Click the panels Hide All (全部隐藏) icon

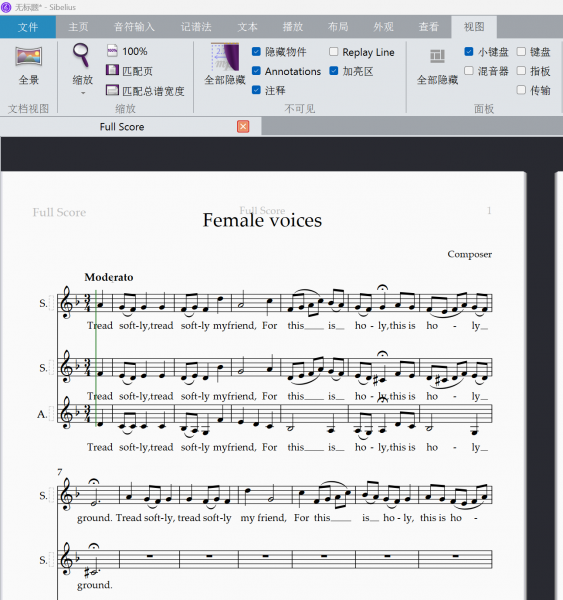[x=437, y=57]
